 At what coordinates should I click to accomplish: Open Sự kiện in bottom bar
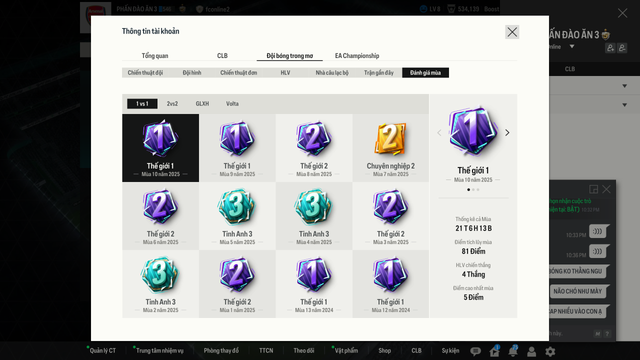450,351
